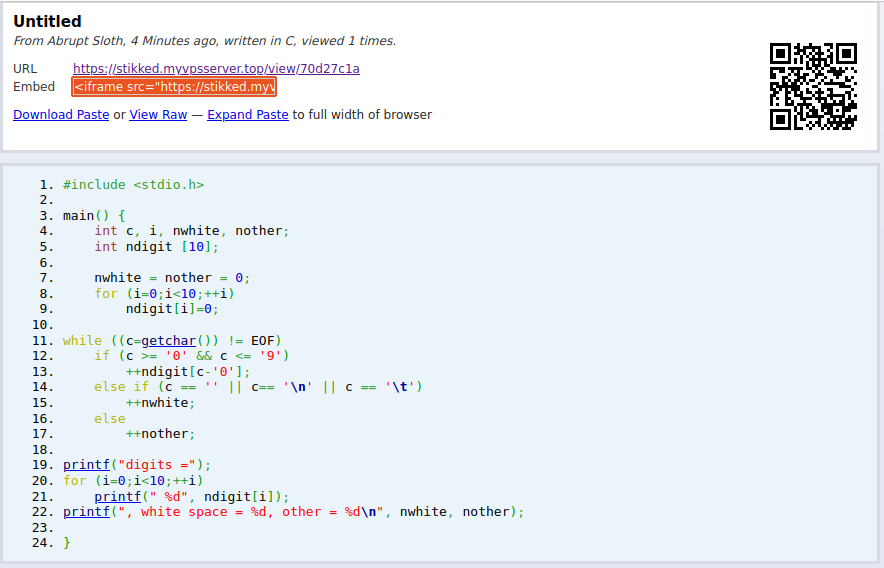Click the 'ndigit[i]=0;' line
Image resolution: width=884 pixels, height=568 pixels.
click(172, 309)
